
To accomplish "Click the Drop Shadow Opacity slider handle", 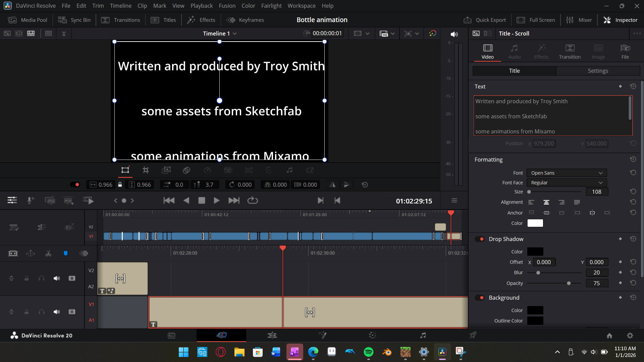I will [x=569, y=283].
